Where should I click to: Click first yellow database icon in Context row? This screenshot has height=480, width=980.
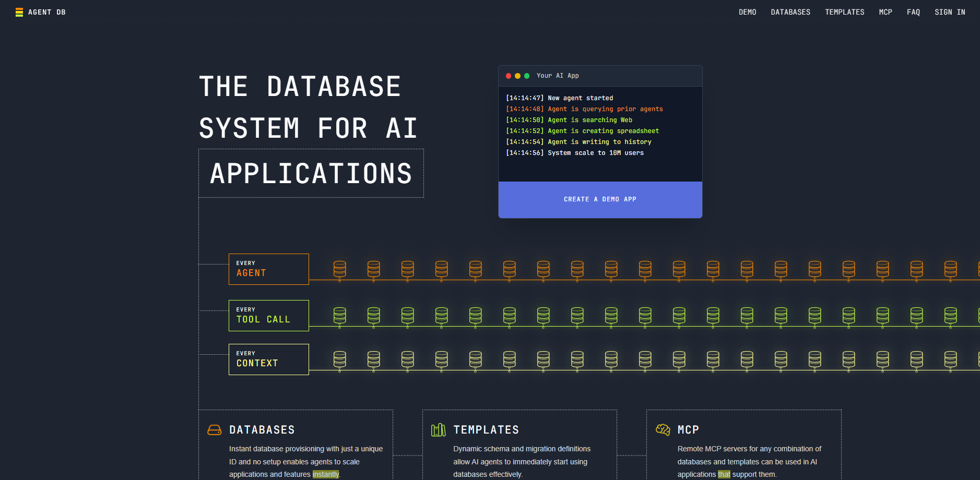[x=340, y=360]
